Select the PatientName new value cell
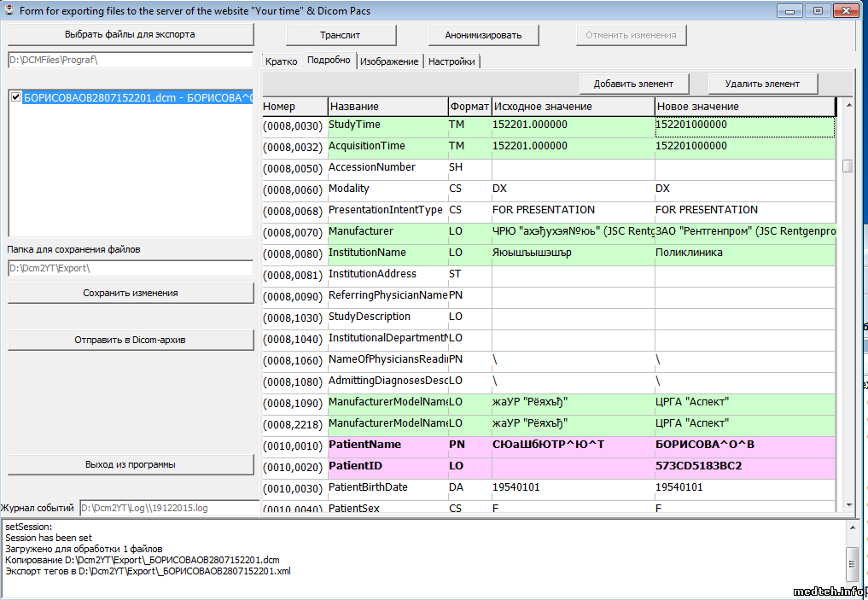868x600 pixels. [744, 445]
